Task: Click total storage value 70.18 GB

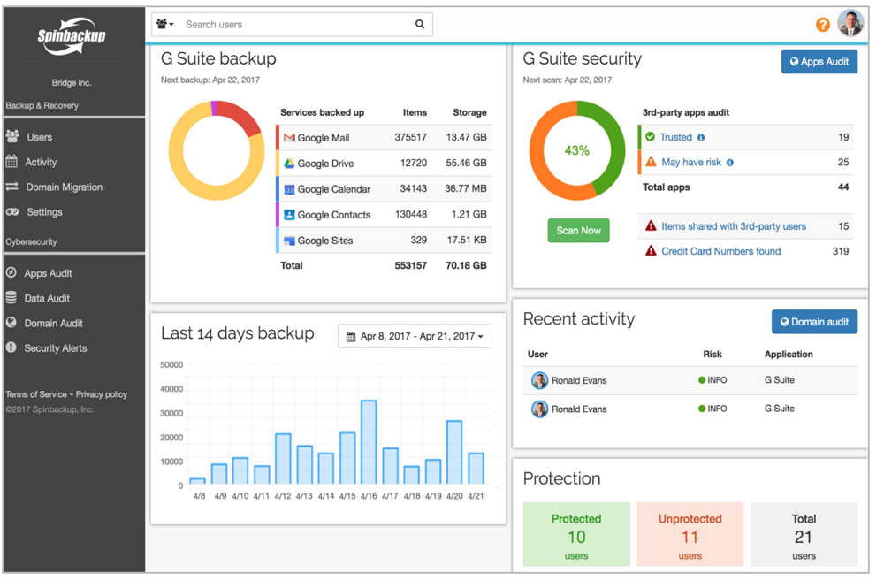Action: 466,265
